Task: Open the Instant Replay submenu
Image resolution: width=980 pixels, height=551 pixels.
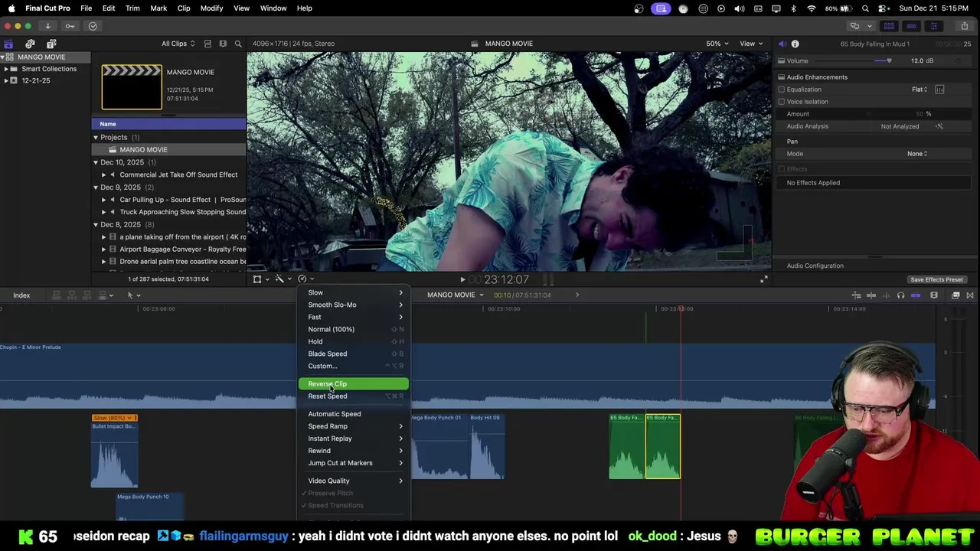Action: click(x=353, y=439)
